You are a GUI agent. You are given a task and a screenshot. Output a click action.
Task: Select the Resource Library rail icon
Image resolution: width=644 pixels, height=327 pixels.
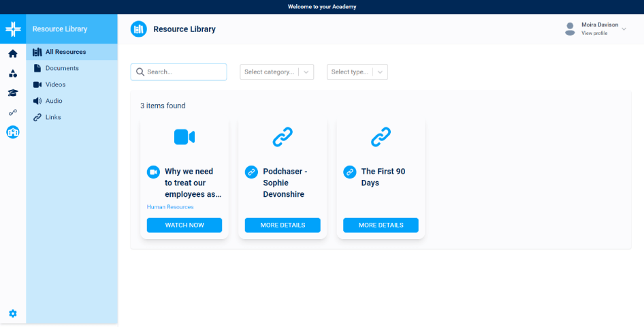pos(13,132)
